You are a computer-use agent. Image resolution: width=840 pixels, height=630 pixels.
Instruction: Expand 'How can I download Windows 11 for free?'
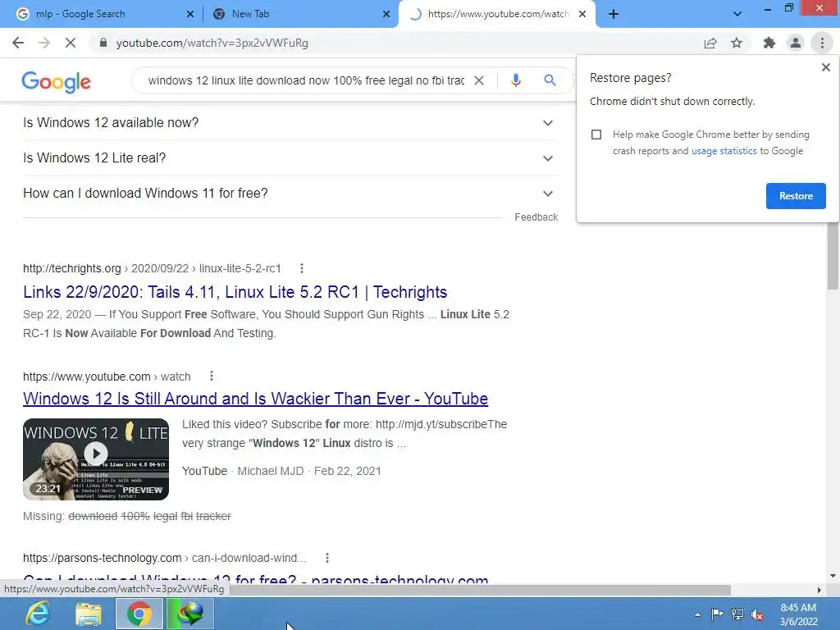(290, 194)
